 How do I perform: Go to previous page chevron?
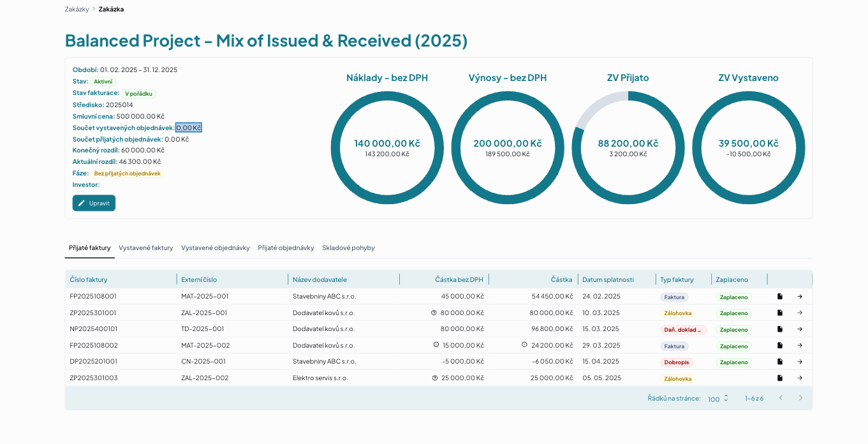781,398
